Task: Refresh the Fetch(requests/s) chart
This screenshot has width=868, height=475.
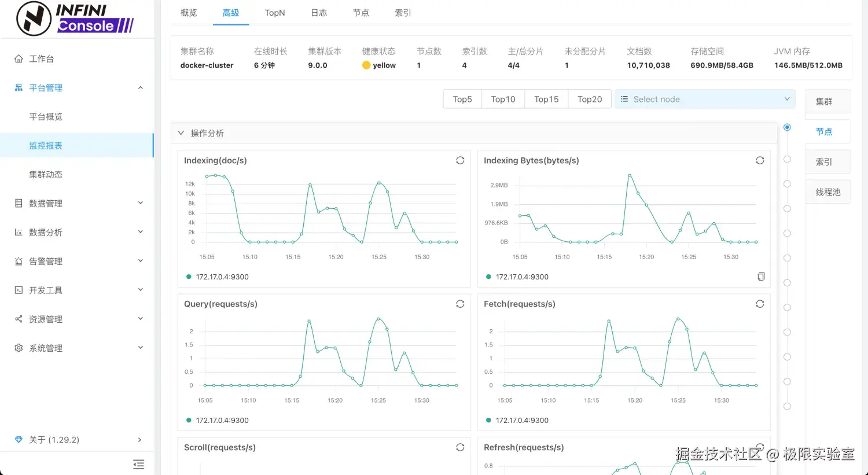Action: click(760, 304)
